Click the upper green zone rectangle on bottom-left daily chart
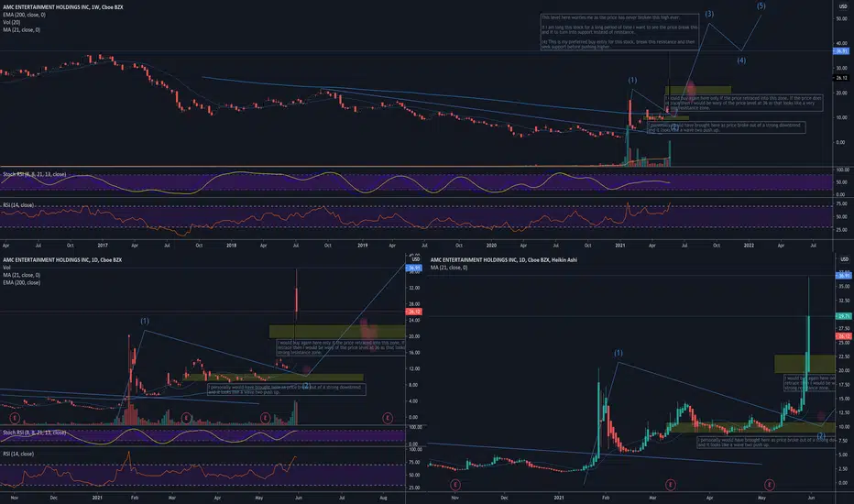This screenshot has width=854, height=504. click(x=336, y=332)
